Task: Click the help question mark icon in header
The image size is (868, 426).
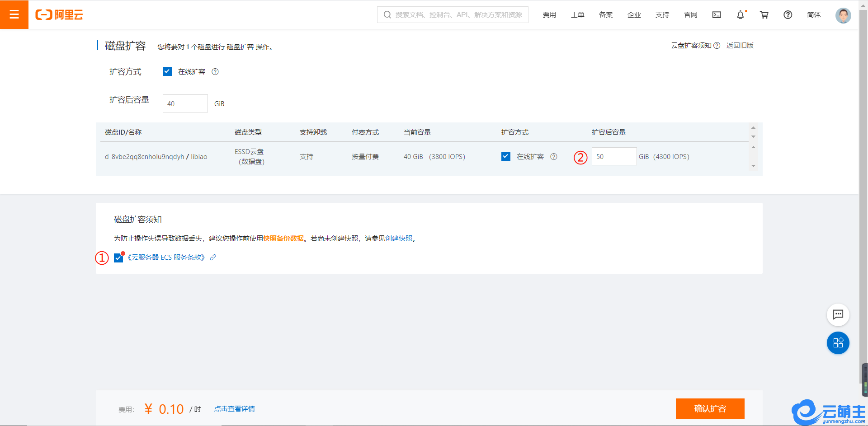Action: 788,15
